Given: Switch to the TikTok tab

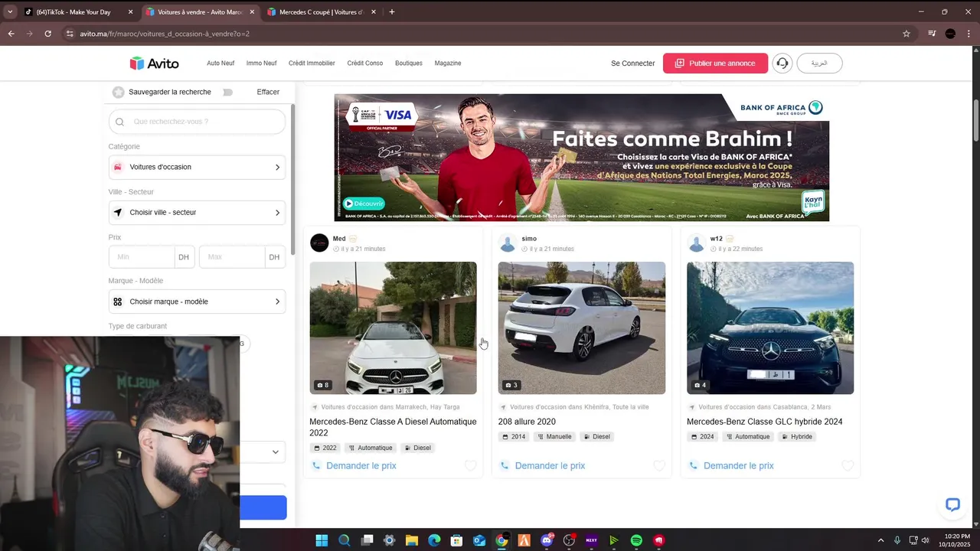Looking at the screenshot, I should pos(79,11).
